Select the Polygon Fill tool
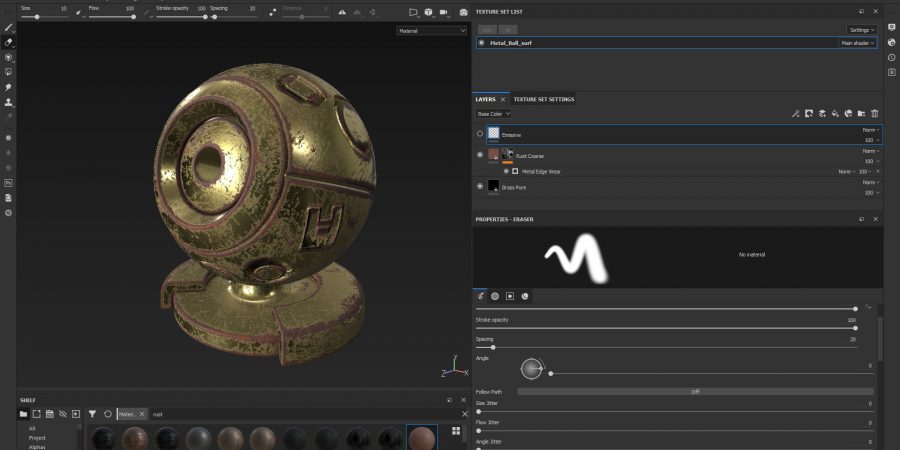 8,72
